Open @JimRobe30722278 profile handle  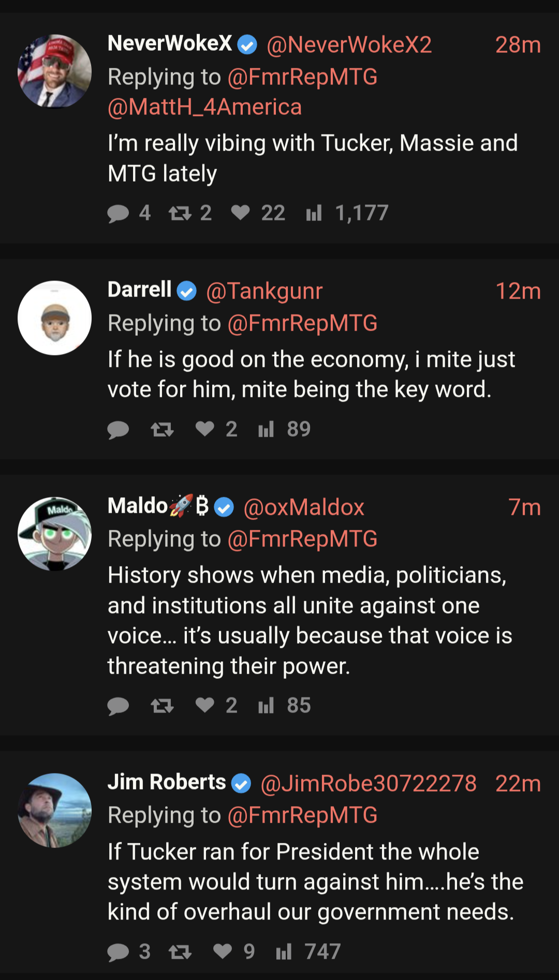click(369, 784)
